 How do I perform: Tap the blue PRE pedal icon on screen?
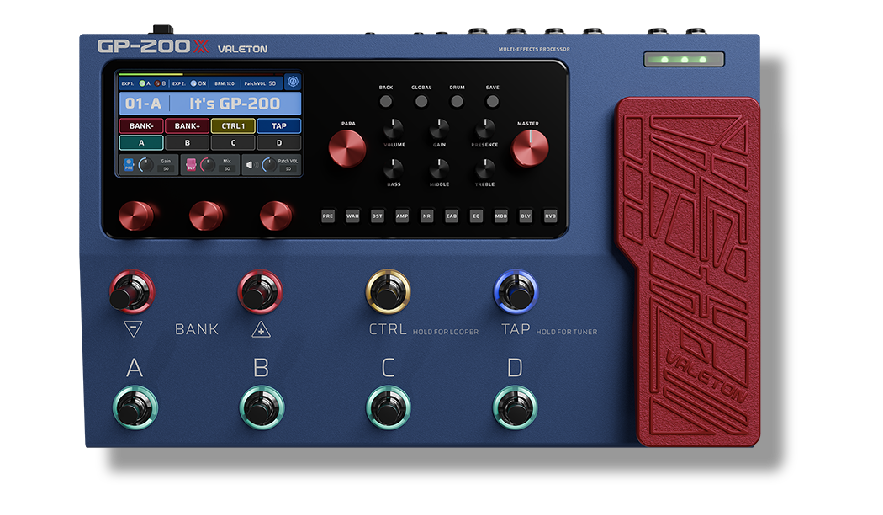tap(128, 164)
